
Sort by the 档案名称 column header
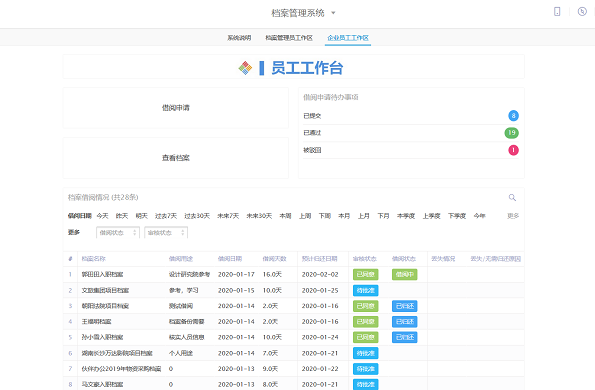(x=94, y=259)
